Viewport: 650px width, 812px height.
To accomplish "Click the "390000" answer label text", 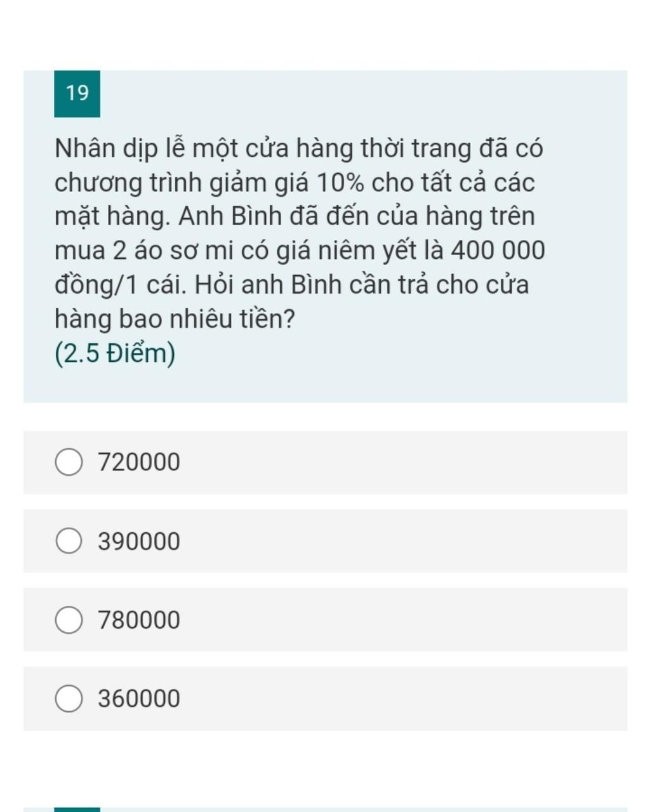I will (x=139, y=541).
